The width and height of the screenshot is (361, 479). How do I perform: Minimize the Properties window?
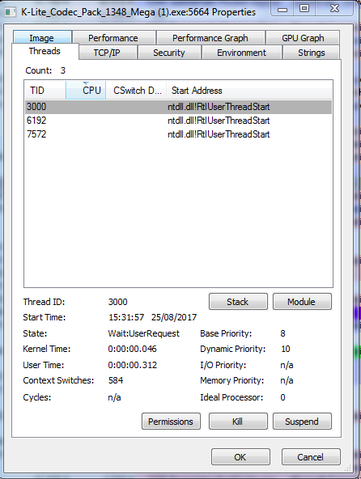coord(283,9)
